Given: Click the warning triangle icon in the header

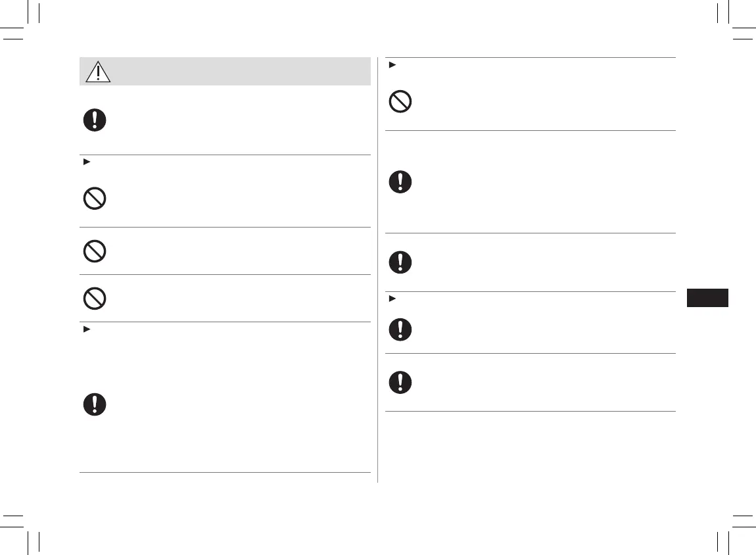Looking at the screenshot, I should pos(98,72).
